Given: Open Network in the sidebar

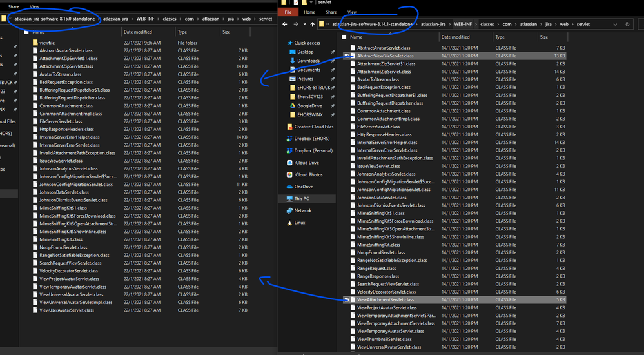Looking at the screenshot, I should click(303, 210).
